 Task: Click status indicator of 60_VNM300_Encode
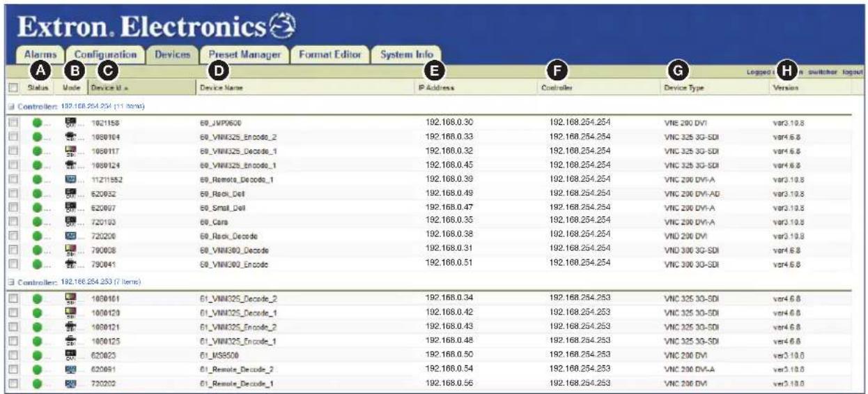(38, 265)
